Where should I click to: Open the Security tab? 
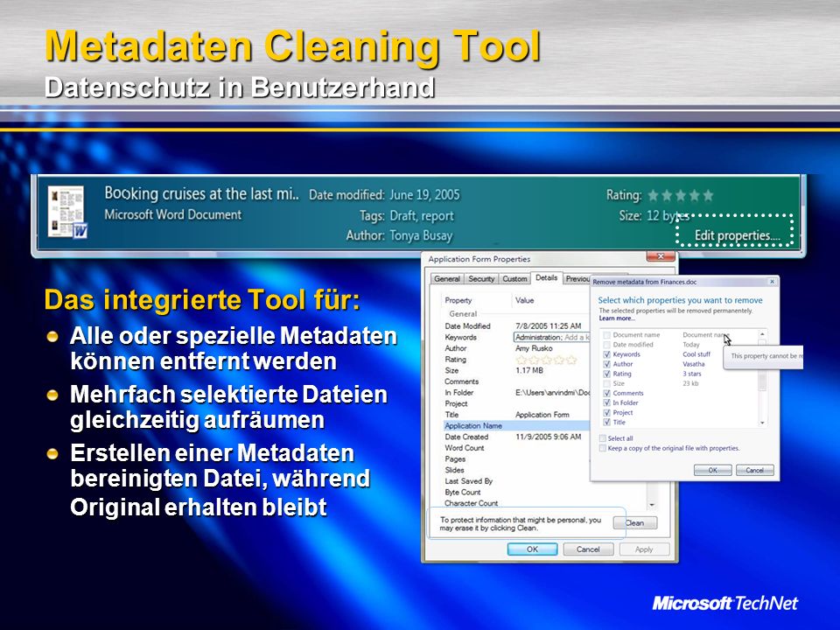(481, 278)
